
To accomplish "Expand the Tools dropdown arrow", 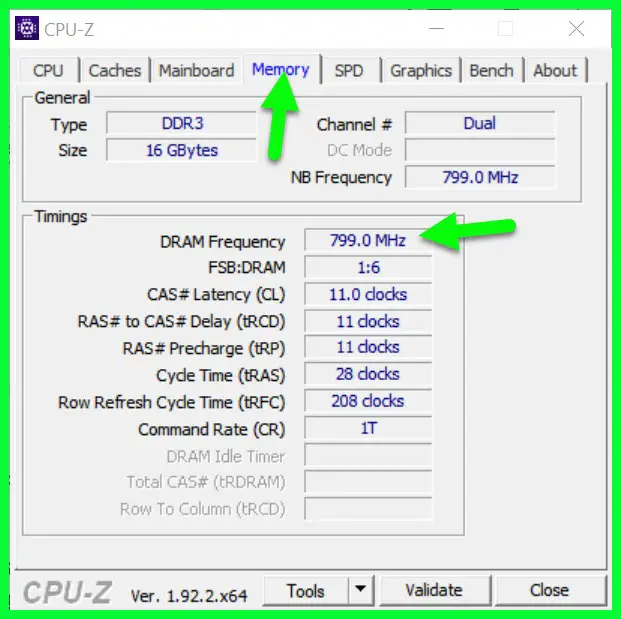I will pyautogui.click(x=361, y=591).
